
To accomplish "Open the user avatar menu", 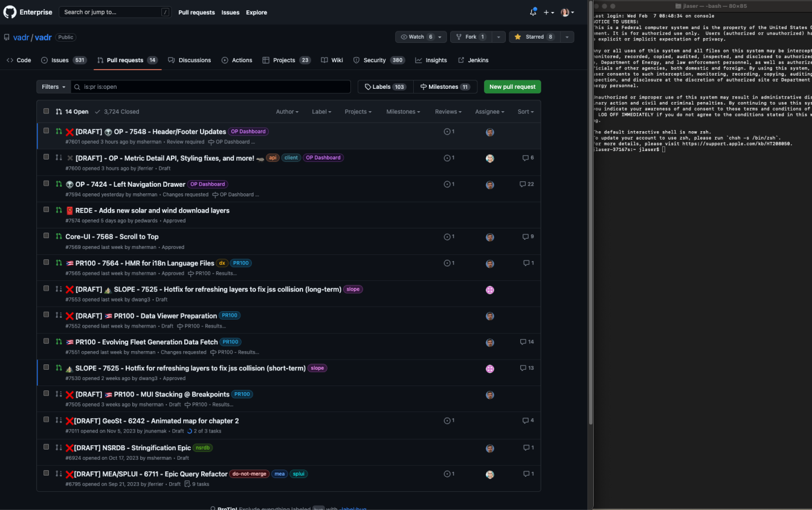I will click(567, 12).
